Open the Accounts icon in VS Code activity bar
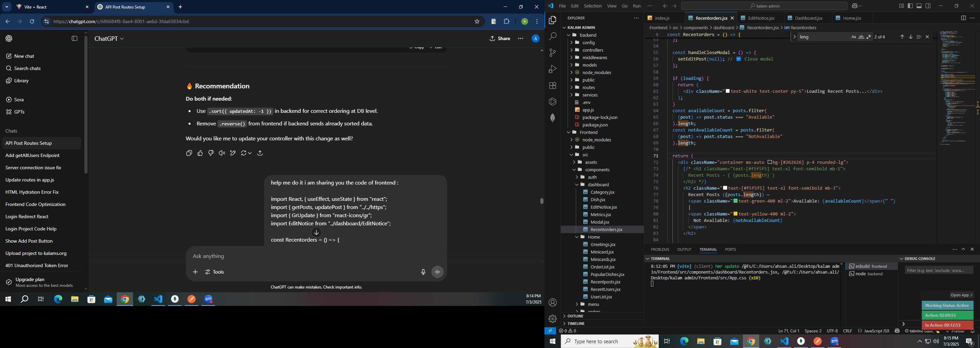 pyautogui.click(x=552, y=302)
